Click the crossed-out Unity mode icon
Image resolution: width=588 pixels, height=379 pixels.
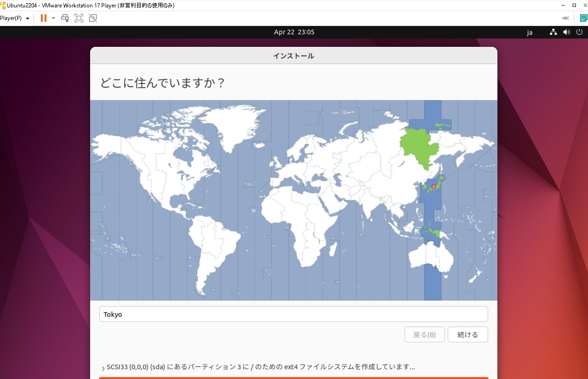tap(93, 18)
